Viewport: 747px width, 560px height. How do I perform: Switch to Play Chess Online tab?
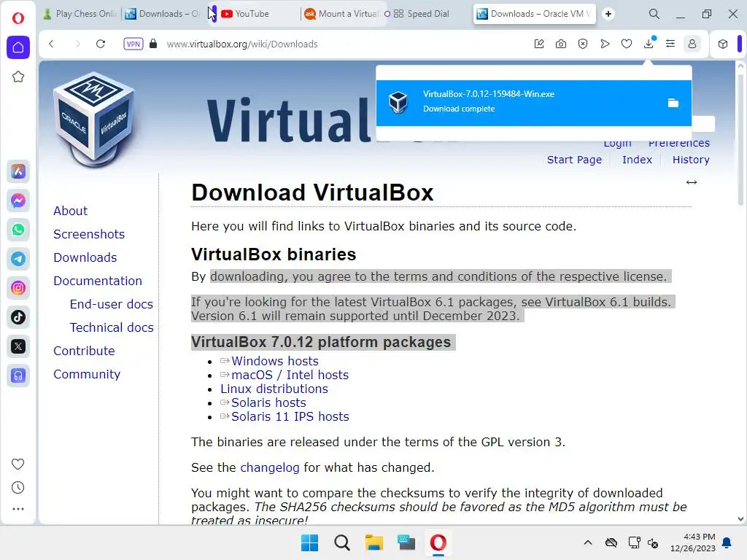click(80, 14)
